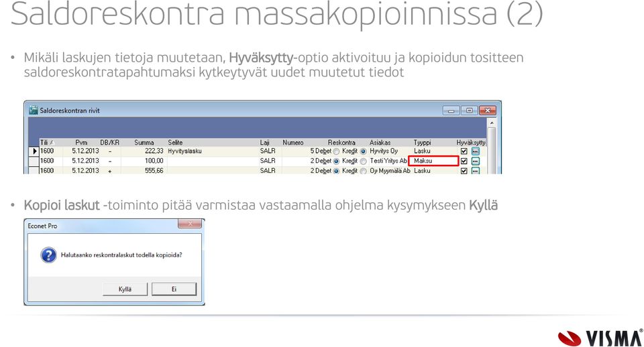
Task: Click the details button in Hyvitys Oy row
Action: [475, 151]
